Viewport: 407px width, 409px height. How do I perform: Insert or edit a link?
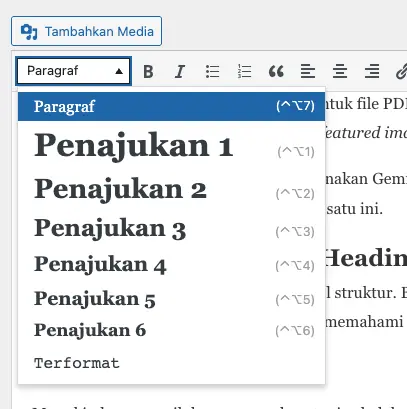[401, 71]
